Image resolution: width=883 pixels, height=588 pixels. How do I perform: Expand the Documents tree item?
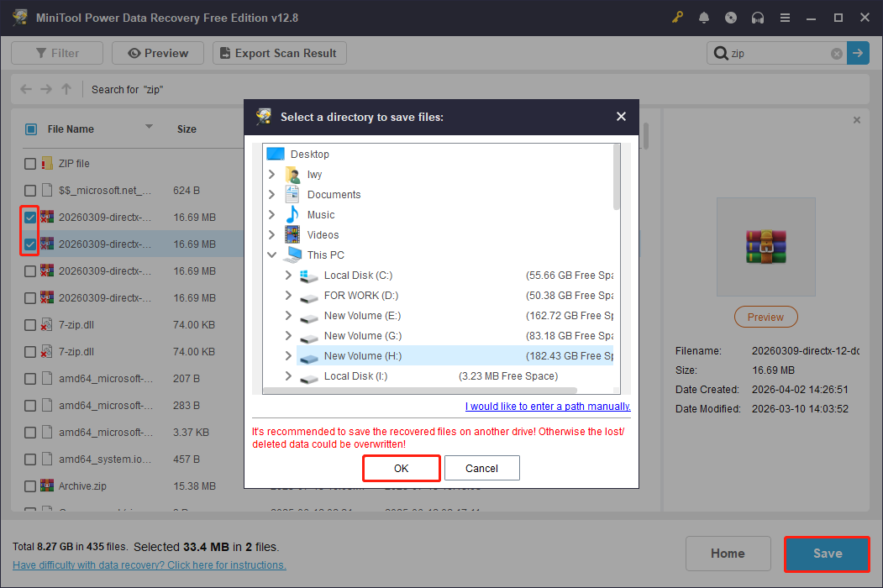tap(271, 194)
